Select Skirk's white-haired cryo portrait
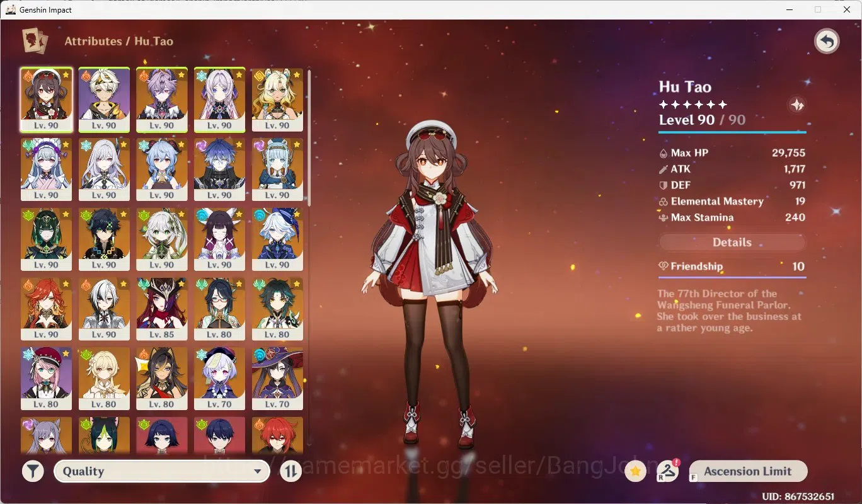 (104, 169)
